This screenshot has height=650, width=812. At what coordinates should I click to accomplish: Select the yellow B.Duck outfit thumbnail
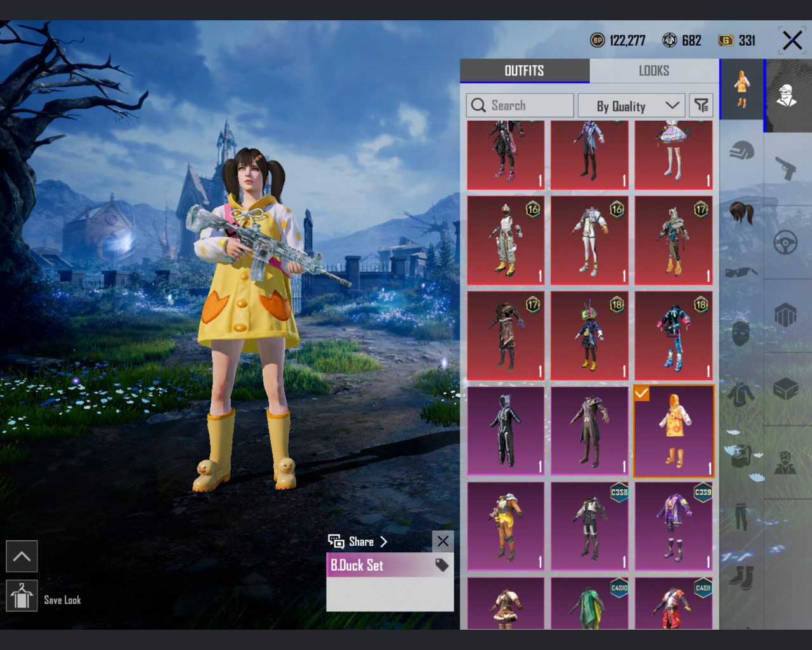click(x=674, y=430)
